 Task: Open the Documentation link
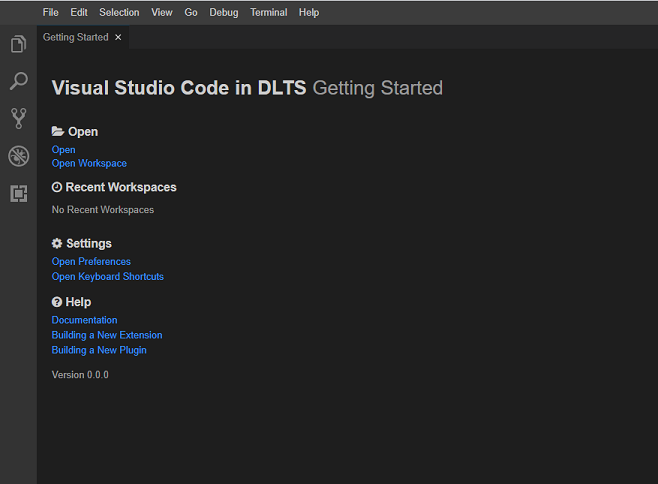[84, 320]
